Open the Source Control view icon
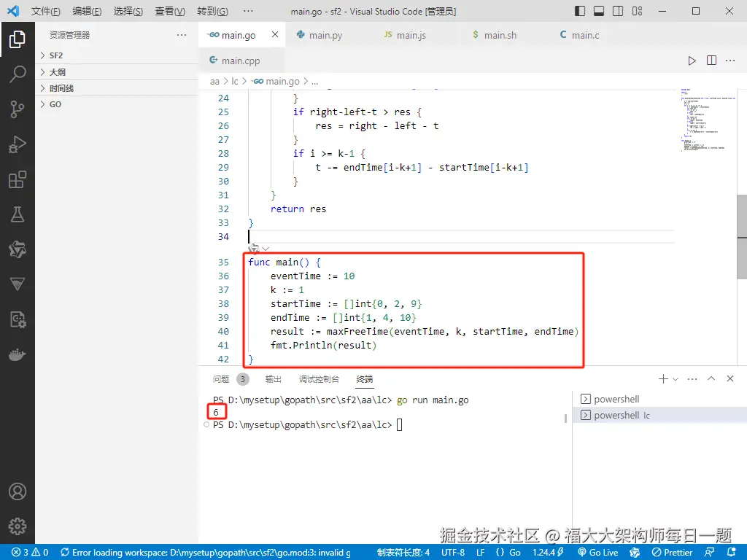Screen dimensions: 747x560 18,109
